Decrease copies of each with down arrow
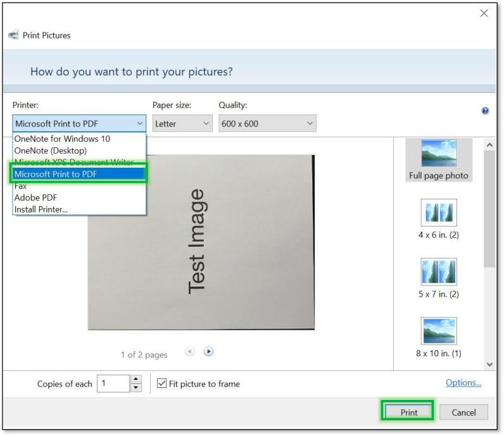This screenshot has width=504, height=436. 135,388
